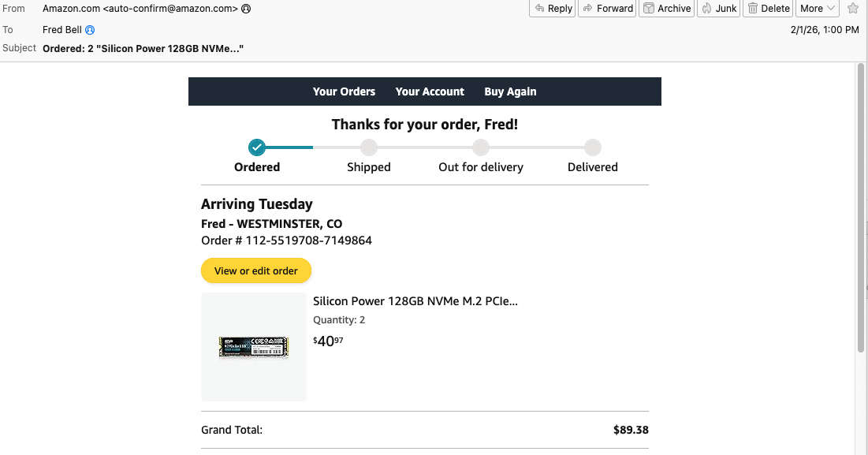Image resolution: width=868 pixels, height=455 pixels.
Task: Click the vertical scrollbar of the message
Action: pyautogui.click(x=861, y=209)
